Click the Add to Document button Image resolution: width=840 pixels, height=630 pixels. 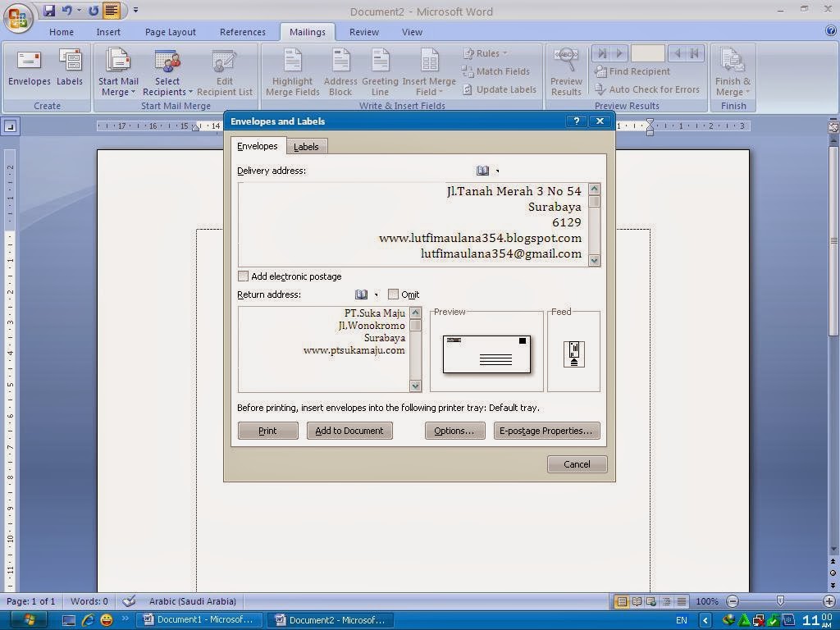349,430
